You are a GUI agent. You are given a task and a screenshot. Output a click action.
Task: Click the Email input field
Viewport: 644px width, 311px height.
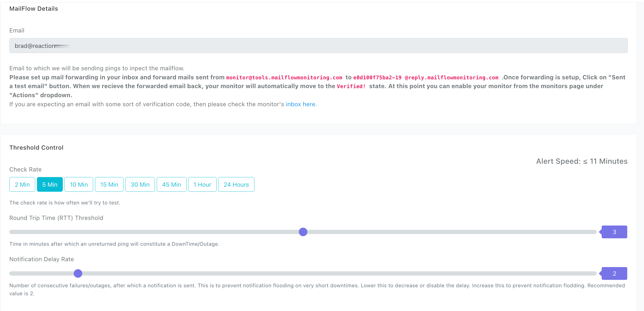pos(318,46)
